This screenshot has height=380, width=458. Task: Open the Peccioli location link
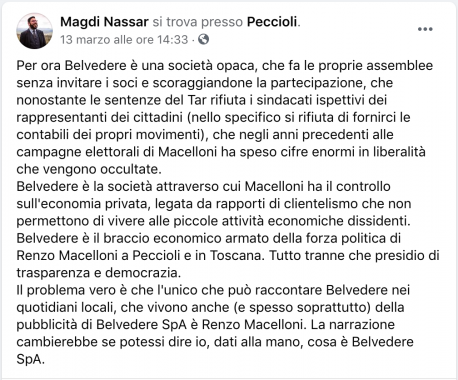(x=272, y=22)
